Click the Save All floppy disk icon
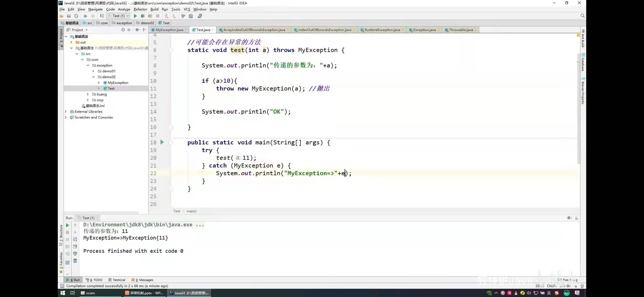644x297 pixels. point(69,16)
